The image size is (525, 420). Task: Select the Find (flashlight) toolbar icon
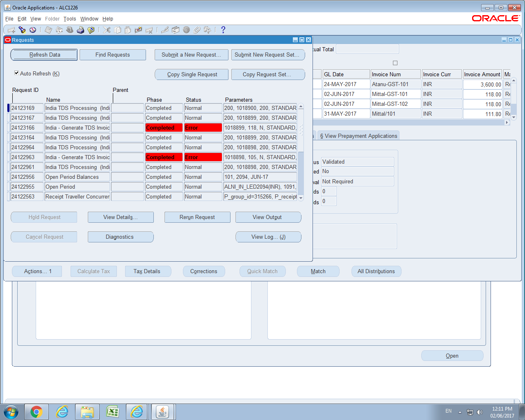tap(23, 30)
